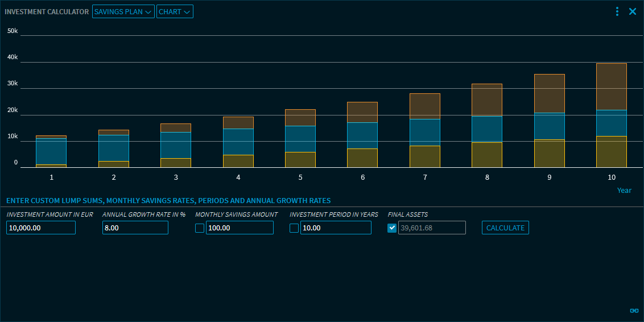Click the year 10 brown growth segment
This screenshot has width=644, height=322.
pyautogui.click(x=611, y=86)
